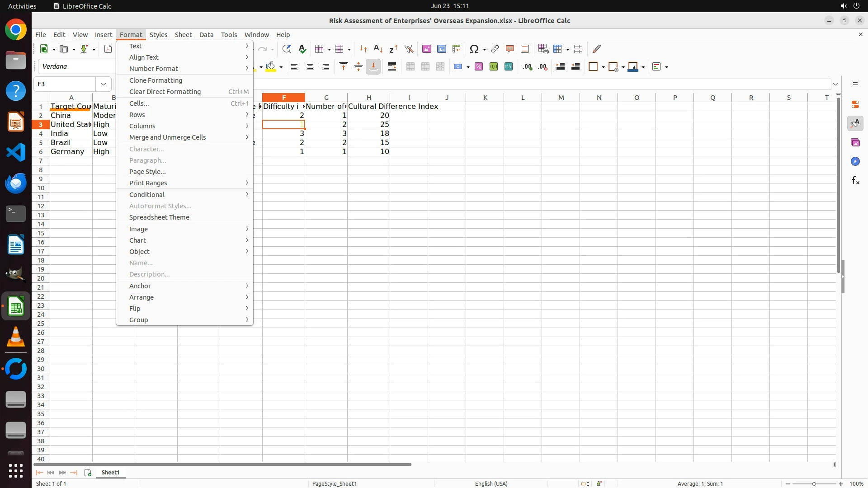Open the Conditional submenu entry
This screenshot has height=488, width=868.
(147, 195)
